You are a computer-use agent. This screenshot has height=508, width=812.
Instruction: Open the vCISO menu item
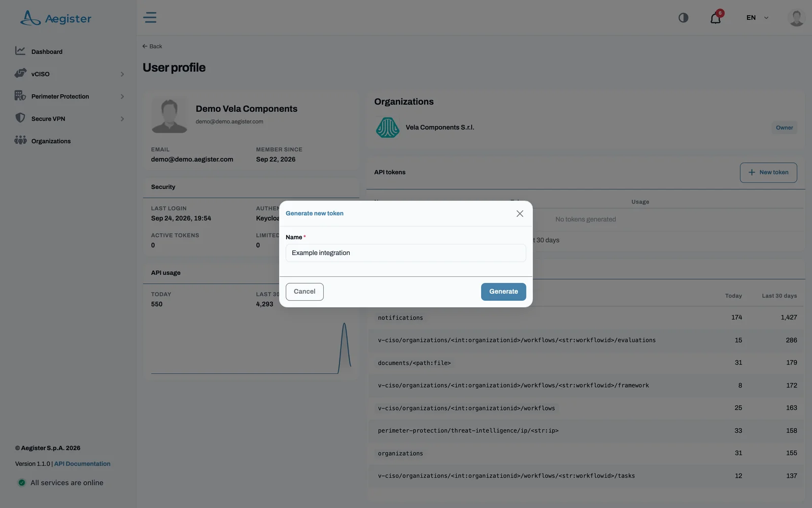[x=41, y=74]
